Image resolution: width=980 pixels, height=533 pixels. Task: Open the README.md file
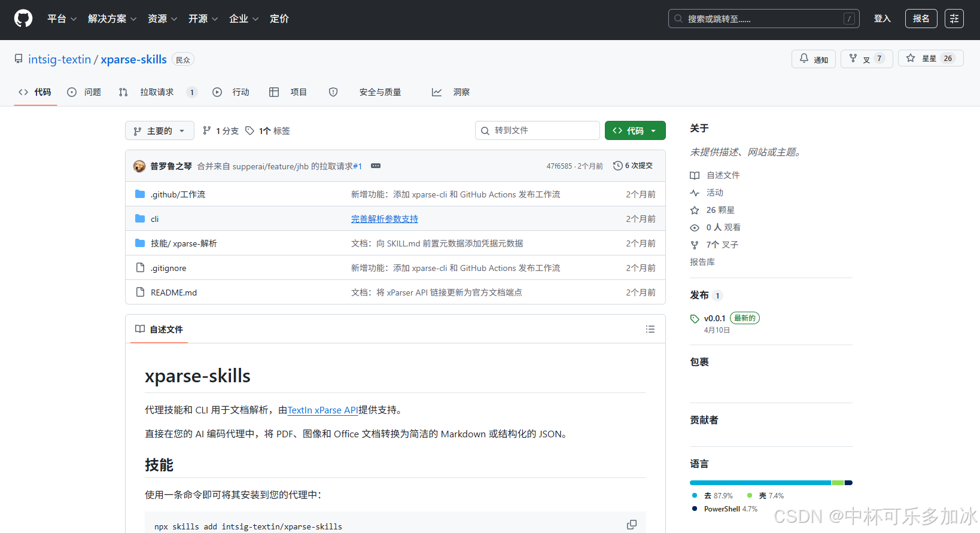pyautogui.click(x=174, y=293)
